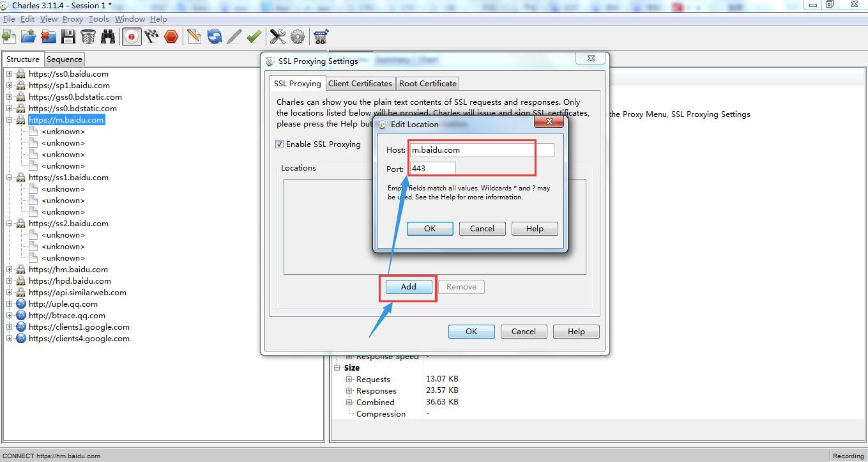Clear the session with the trash icon
The height and width of the screenshot is (462, 868).
point(88,36)
